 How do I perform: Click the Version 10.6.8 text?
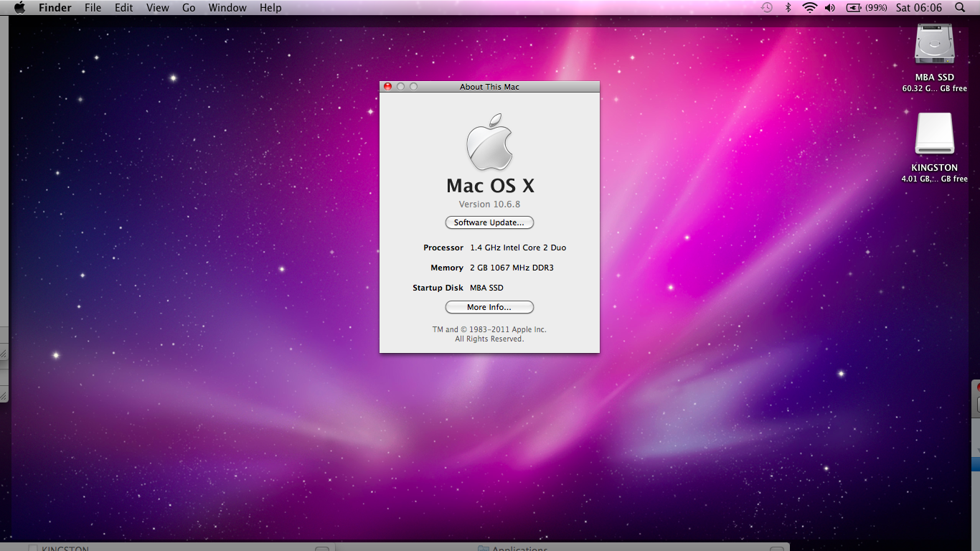(489, 204)
